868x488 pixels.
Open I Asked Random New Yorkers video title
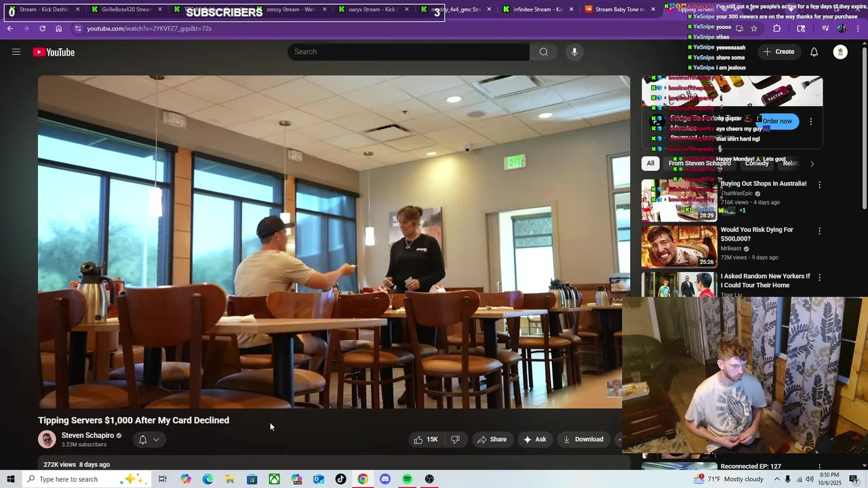click(765, 281)
